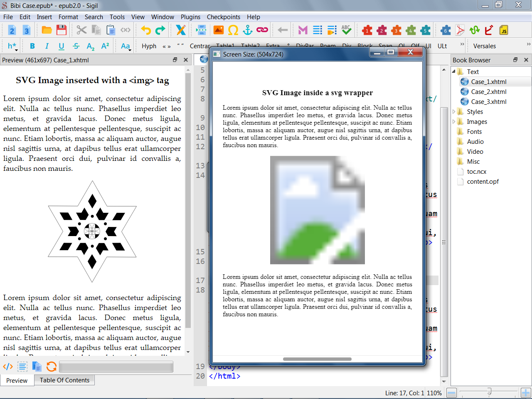The height and width of the screenshot is (399, 532).
Task: Toggle italic formatting
Action: pos(47,46)
